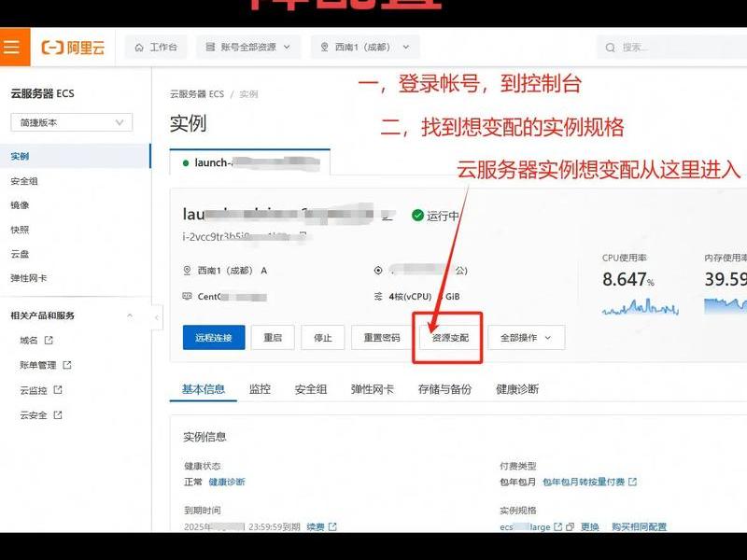Open the 云监控 external link
Viewport: 747px width, 560px height.
[x=41, y=390]
